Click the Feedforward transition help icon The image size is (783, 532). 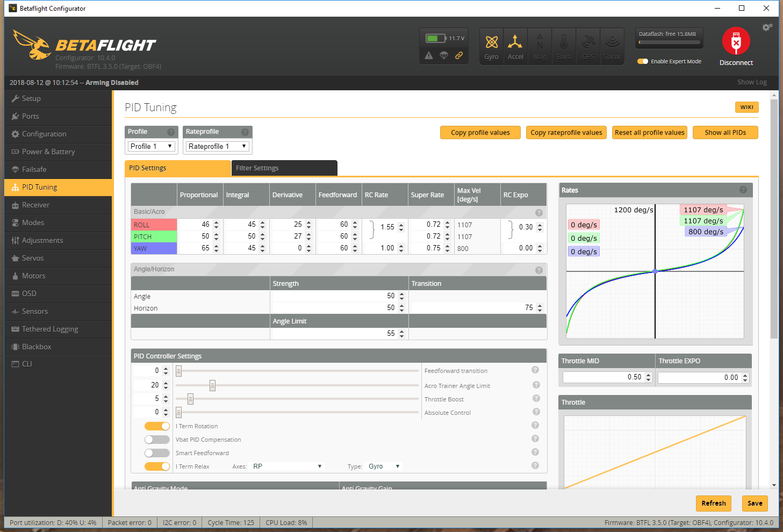[x=535, y=370]
